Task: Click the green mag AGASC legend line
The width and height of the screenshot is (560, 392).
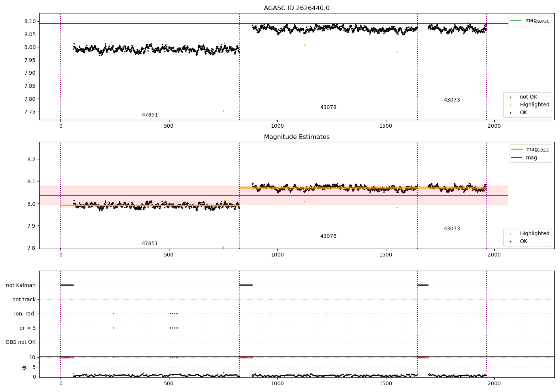Action: pos(516,21)
